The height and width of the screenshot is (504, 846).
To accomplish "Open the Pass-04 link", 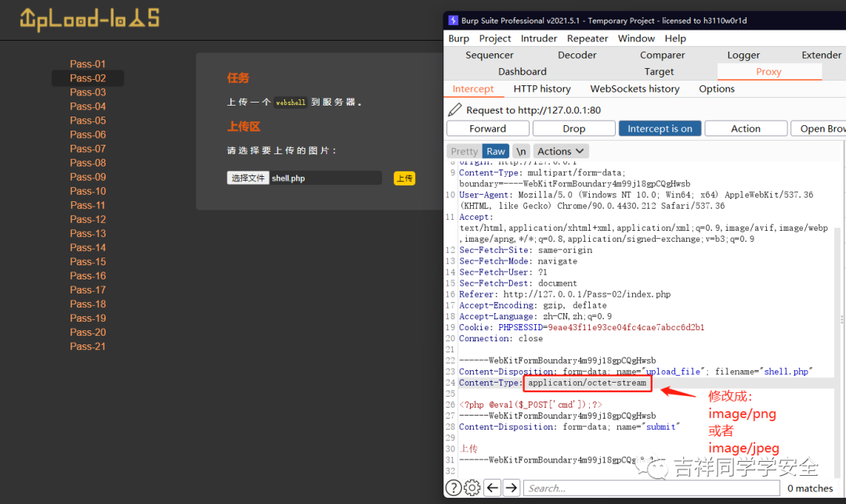I will [88, 106].
